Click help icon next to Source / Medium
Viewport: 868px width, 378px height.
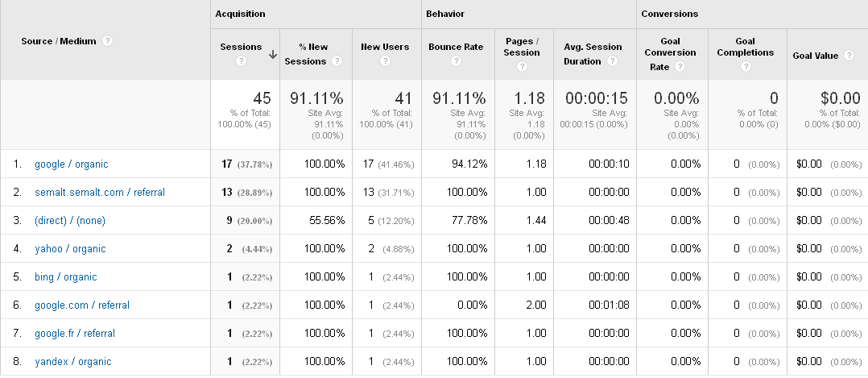107,41
